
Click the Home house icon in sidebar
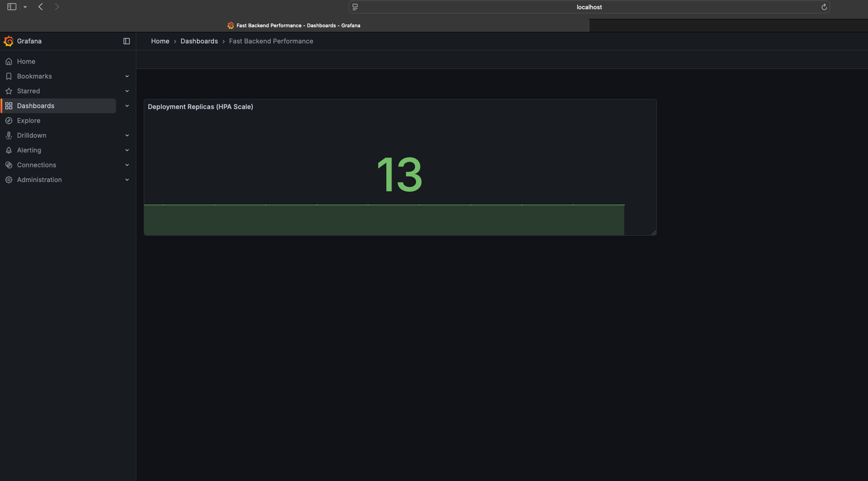tap(9, 61)
